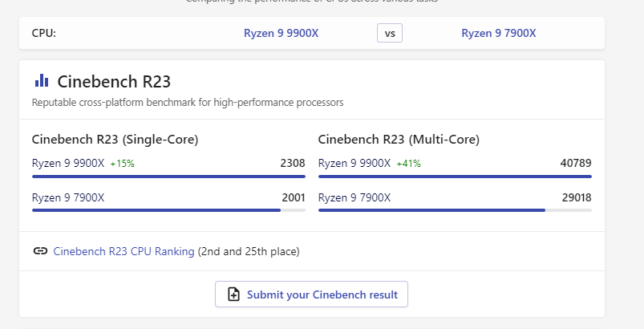Viewport: 644px width, 329px height.
Task: Click the 9900X single-core progress bar
Action: click(168, 177)
